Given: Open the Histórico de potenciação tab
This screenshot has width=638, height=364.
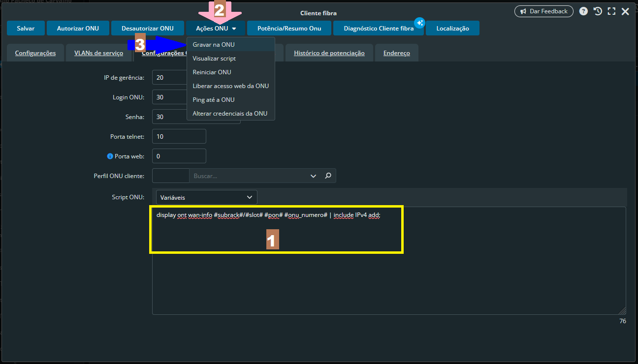Looking at the screenshot, I should (329, 53).
